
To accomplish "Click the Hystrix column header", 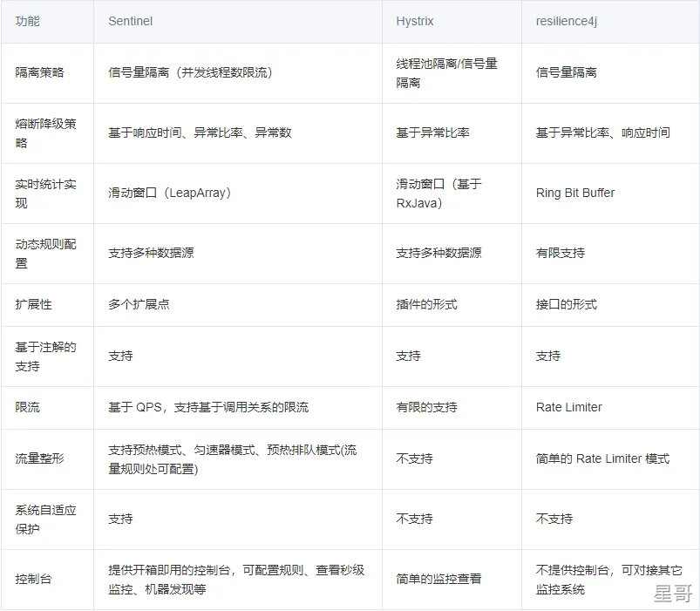I will (x=416, y=21).
